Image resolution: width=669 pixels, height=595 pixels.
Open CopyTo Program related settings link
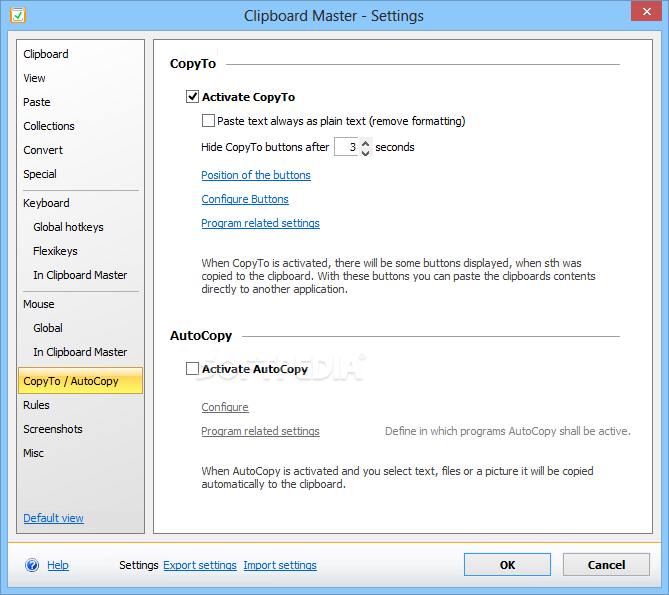(260, 223)
